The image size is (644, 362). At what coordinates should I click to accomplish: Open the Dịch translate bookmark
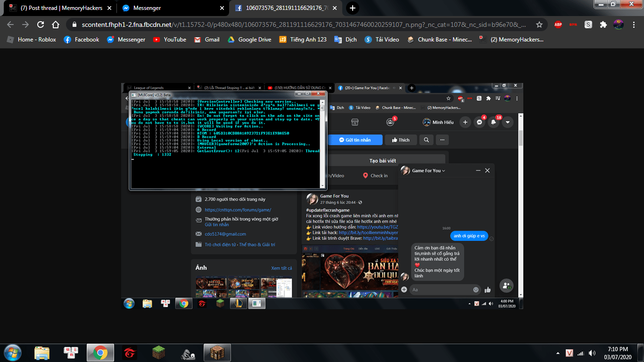pos(346,40)
